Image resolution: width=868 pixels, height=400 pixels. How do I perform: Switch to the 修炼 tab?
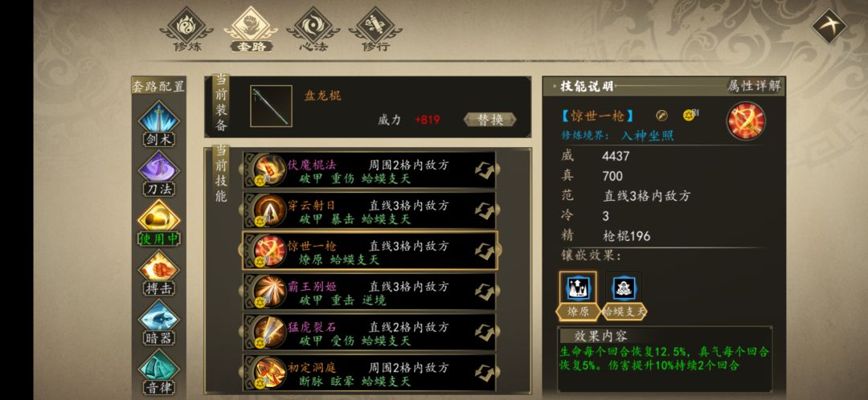[187, 30]
